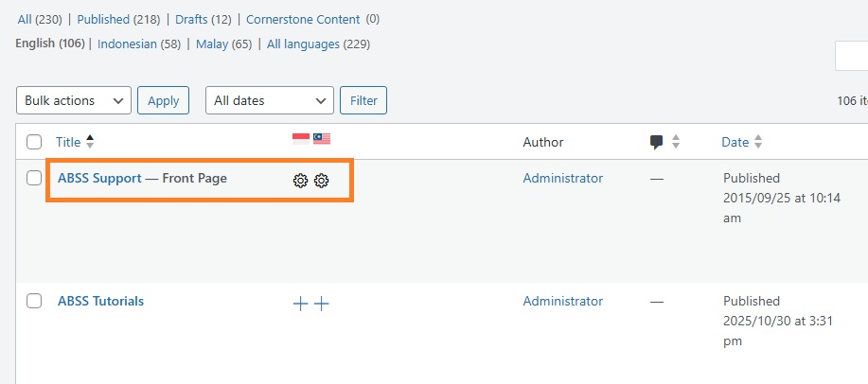The height and width of the screenshot is (384, 868).
Task: Check the ABSS Support row checkbox
Action: 34,178
